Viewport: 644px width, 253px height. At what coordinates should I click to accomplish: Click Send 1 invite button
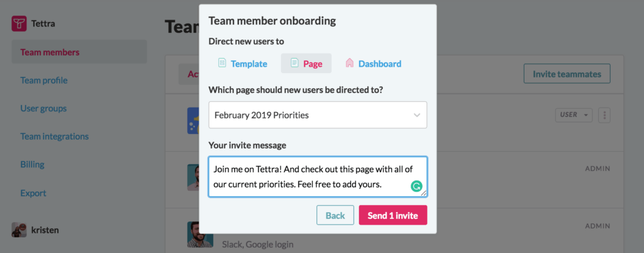pos(393,215)
